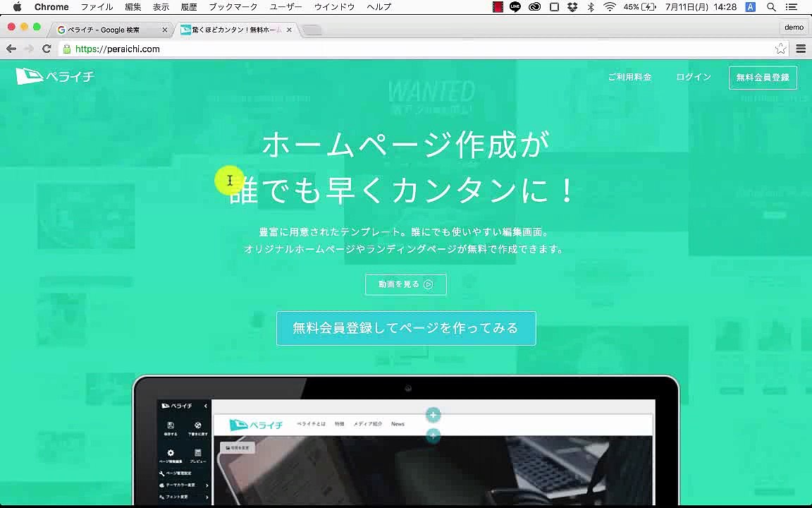Close the peraichi tab
Screen dimensions: 812x508
pyautogui.click(x=289, y=30)
